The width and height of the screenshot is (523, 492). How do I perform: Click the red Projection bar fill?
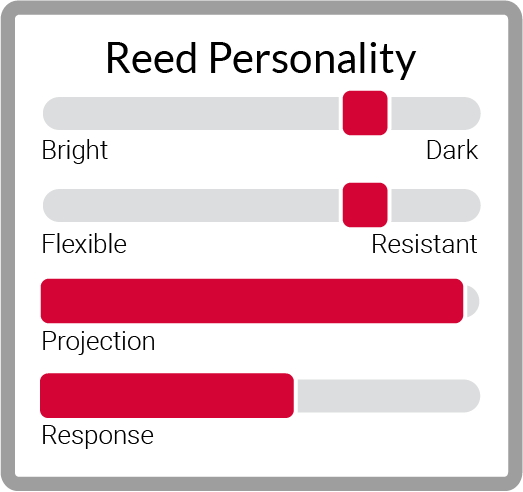[x=252, y=301]
